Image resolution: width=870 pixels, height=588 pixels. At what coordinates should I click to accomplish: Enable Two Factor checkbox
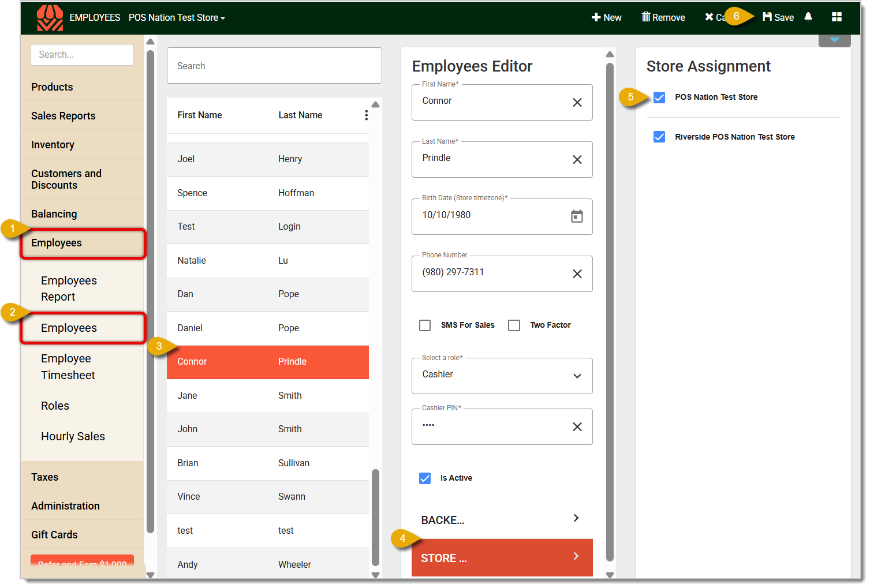click(x=514, y=325)
